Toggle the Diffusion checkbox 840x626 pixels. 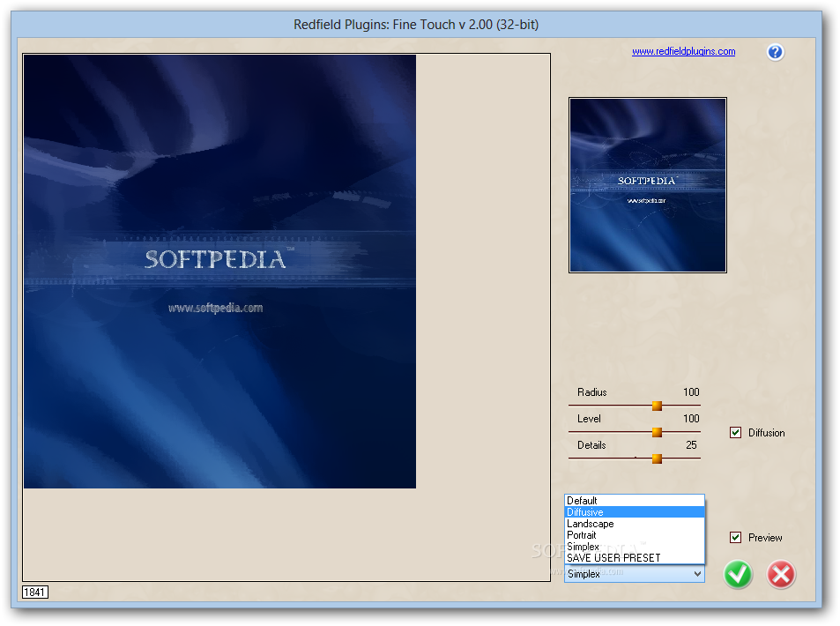(x=735, y=433)
